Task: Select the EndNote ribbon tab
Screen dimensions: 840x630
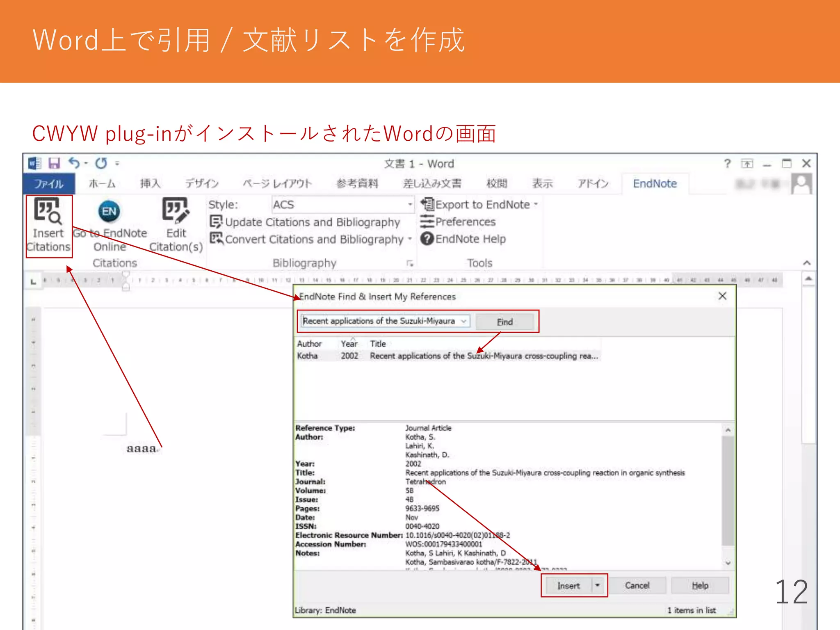Action: click(x=655, y=183)
